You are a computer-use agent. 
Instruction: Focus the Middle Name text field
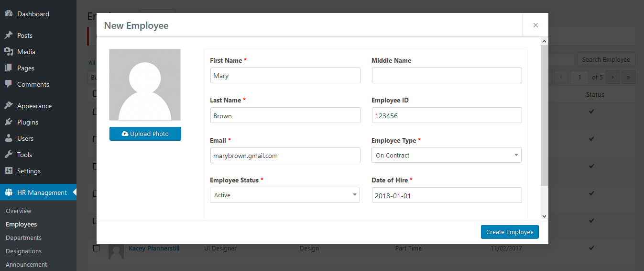coord(447,76)
